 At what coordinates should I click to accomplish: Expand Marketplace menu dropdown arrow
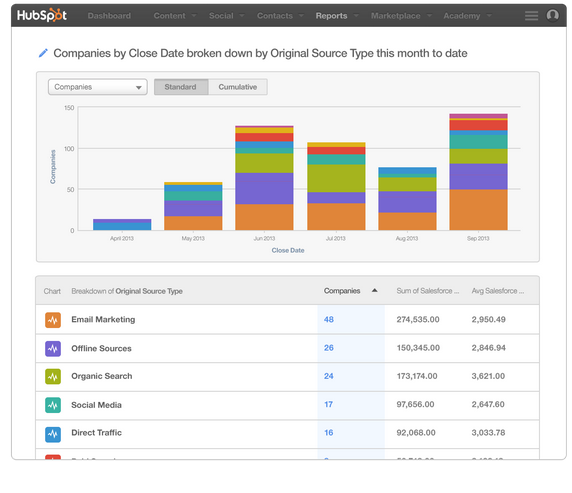coord(429,16)
